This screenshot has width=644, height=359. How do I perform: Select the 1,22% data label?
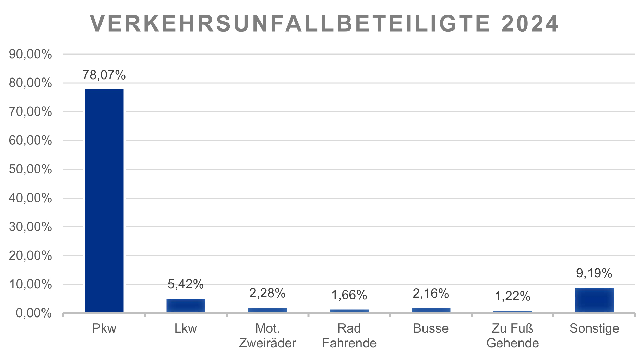click(x=513, y=296)
